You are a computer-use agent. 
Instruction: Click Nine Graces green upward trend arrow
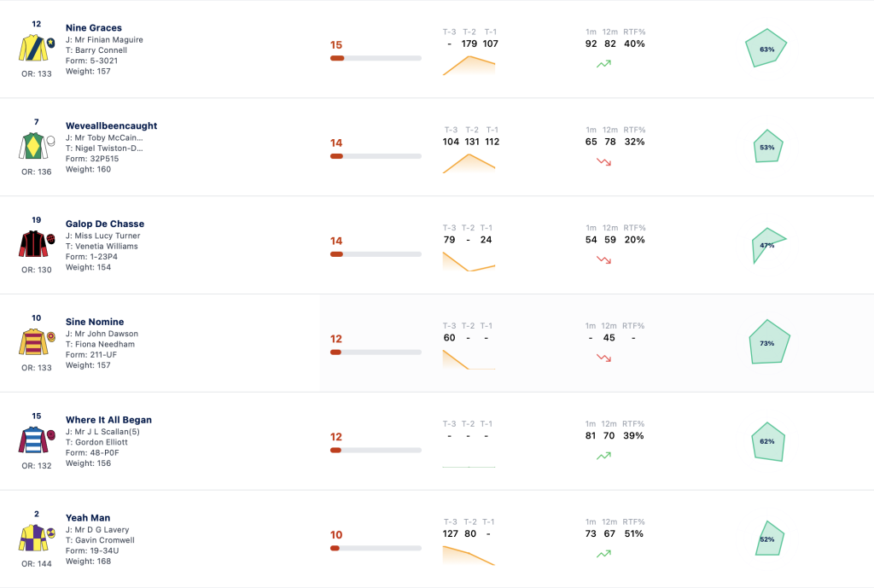pos(603,64)
